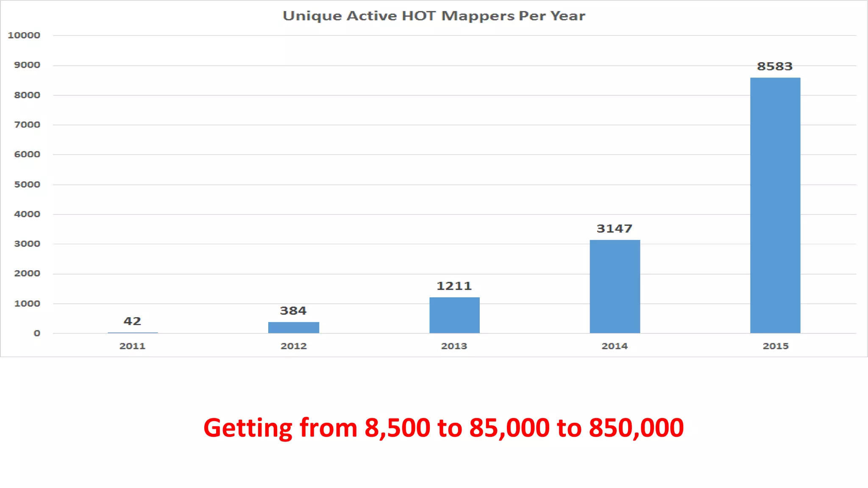
Task: Click the y-axis value '7000'
Action: click(x=27, y=125)
